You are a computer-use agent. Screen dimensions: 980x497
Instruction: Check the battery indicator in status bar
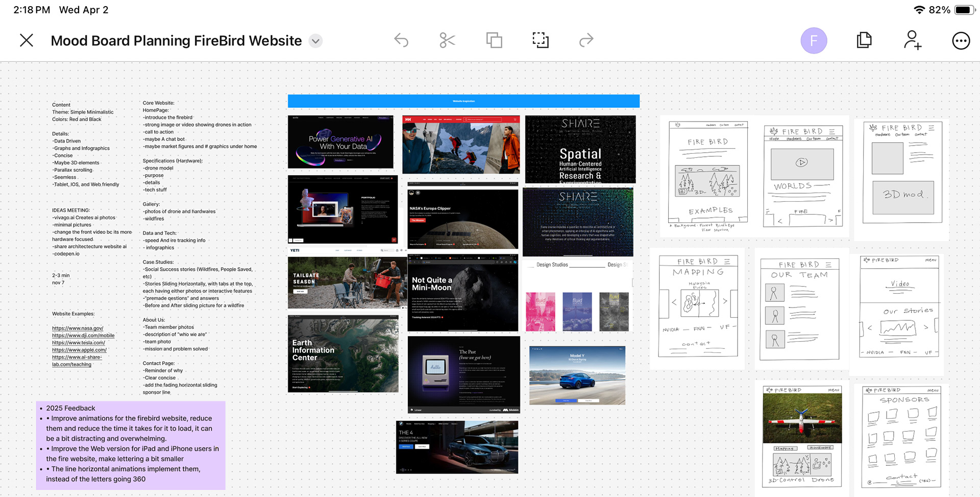pyautogui.click(x=965, y=10)
